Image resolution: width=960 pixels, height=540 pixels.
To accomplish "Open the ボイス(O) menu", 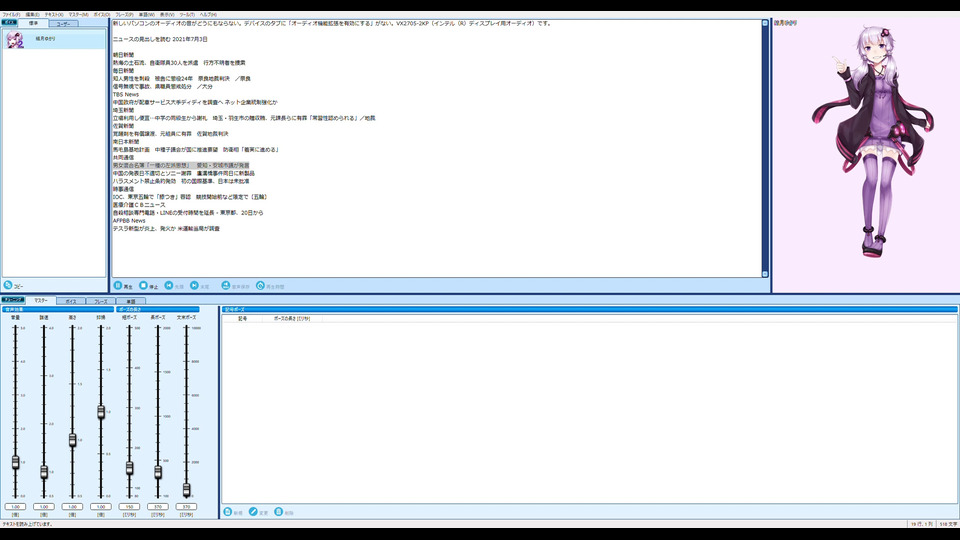I will 102,14.
